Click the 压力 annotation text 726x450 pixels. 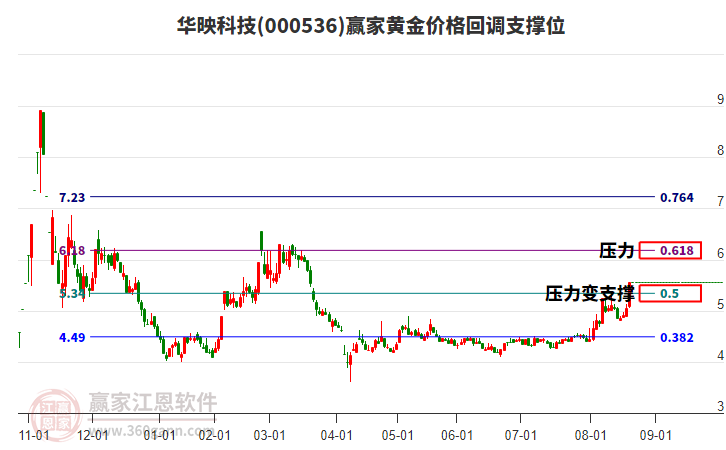617,250
